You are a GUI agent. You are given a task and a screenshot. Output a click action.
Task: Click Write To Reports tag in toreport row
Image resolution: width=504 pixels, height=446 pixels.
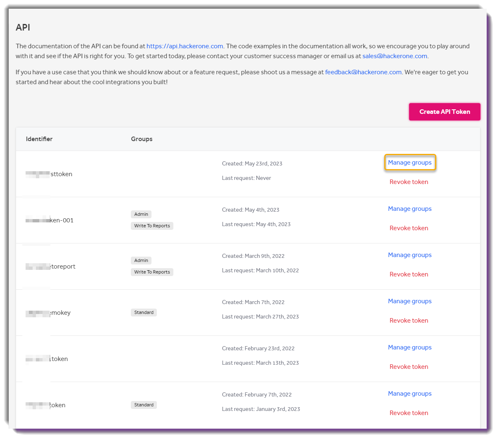tap(152, 272)
